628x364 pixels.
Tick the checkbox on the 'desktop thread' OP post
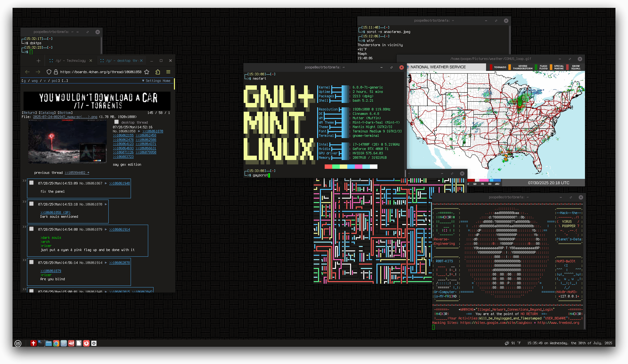(116, 122)
